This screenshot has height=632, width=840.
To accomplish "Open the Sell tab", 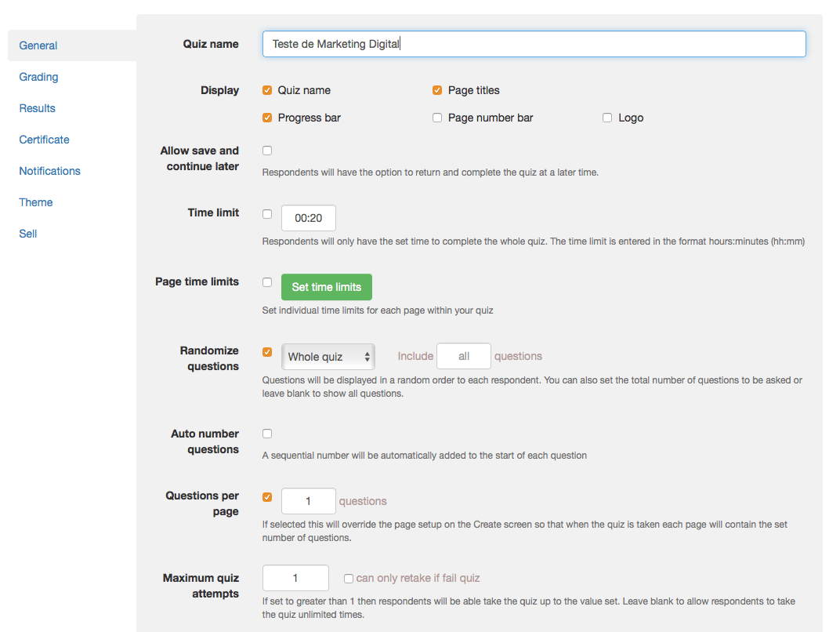I will click(28, 234).
